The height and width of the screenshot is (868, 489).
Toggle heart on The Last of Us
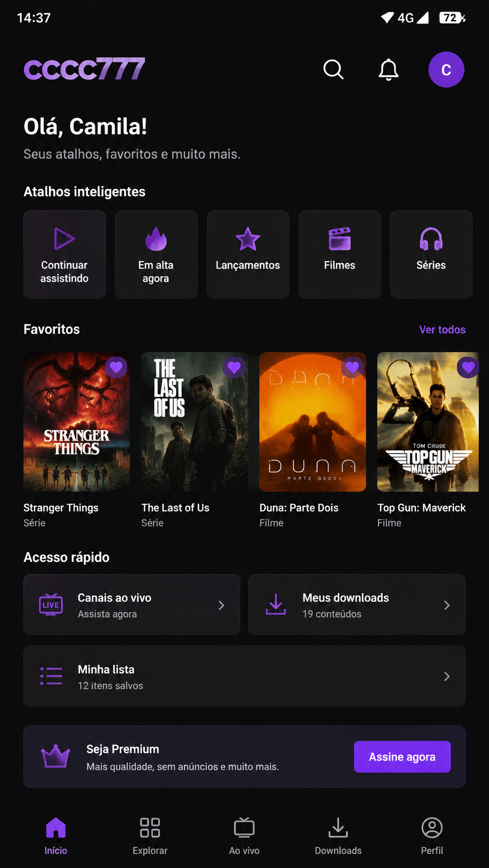point(234,368)
